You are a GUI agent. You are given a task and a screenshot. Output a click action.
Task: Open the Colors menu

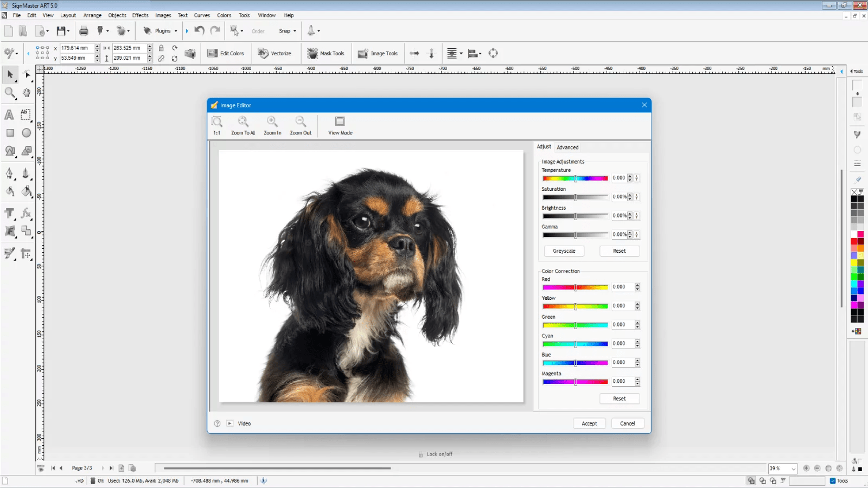[x=224, y=15]
